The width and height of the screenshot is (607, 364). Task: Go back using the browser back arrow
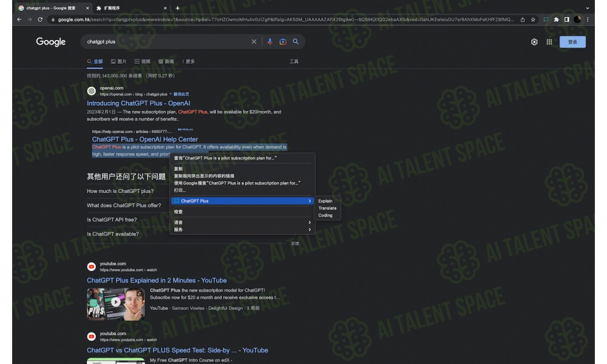(x=19, y=19)
